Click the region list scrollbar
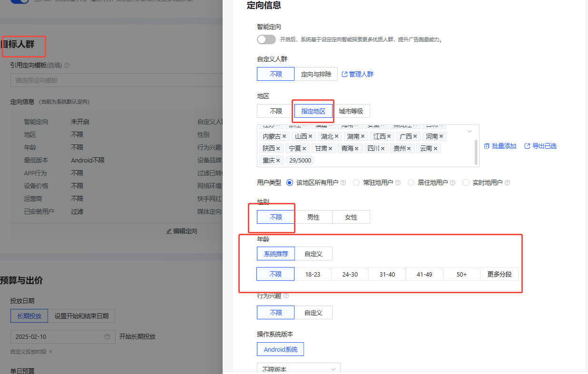The width and height of the screenshot is (588, 374). click(x=476, y=152)
